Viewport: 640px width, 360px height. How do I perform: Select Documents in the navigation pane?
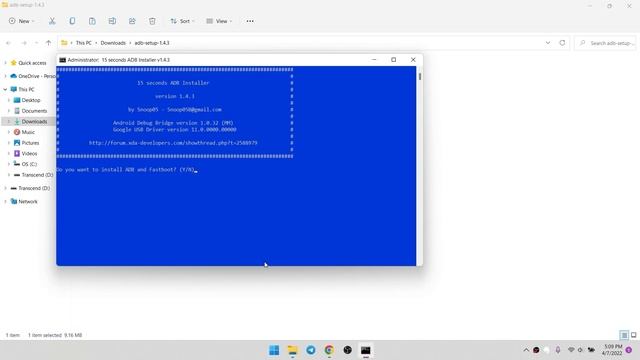(31, 111)
